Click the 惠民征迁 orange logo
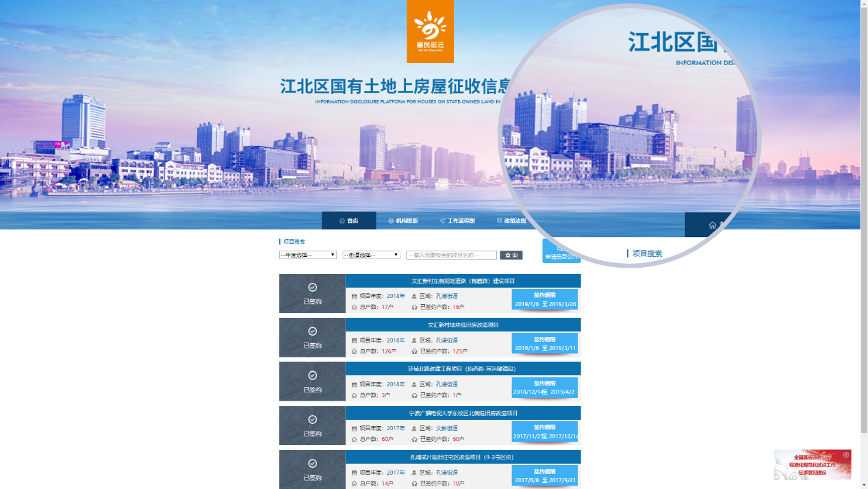The image size is (868, 489). point(430,31)
